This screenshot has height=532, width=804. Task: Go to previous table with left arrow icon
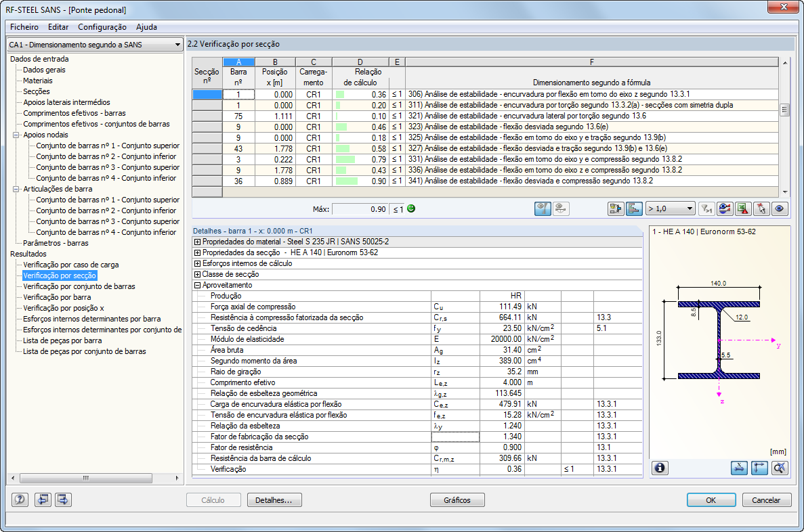coord(43,500)
